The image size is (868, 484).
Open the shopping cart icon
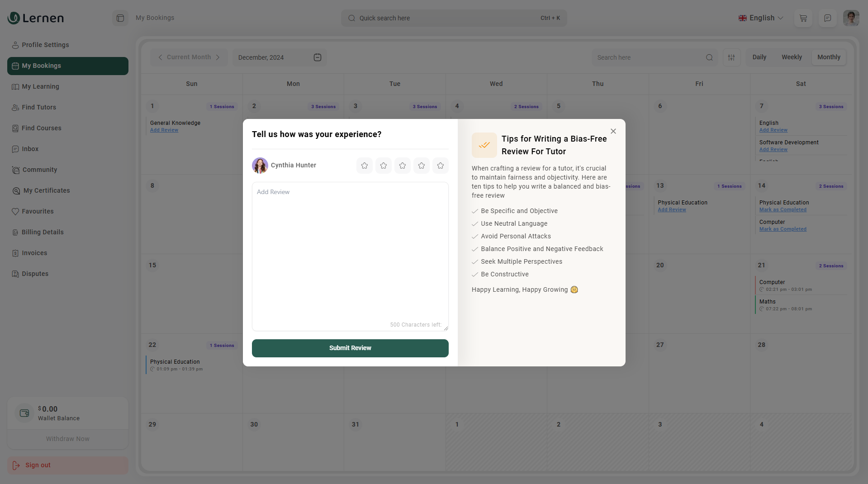[x=803, y=18]
